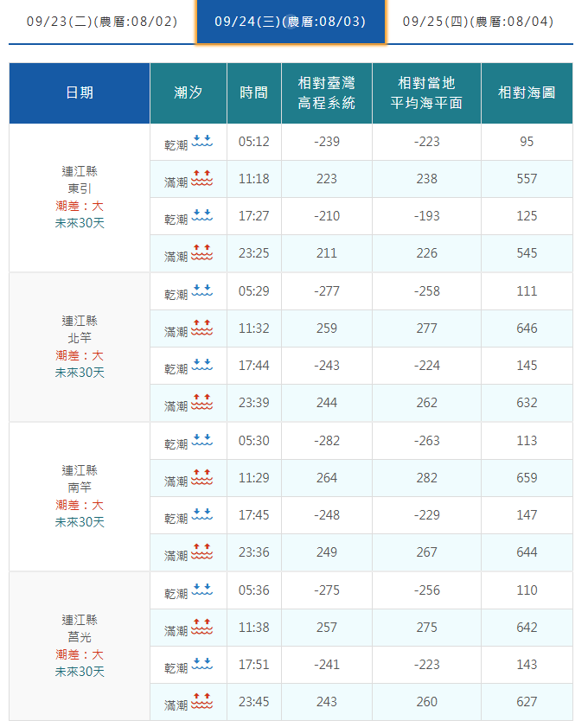Click low tide icon for 東引 at 05:12
Image resolution: width=588 pixels, height=727 pixels.
(201, 142)
